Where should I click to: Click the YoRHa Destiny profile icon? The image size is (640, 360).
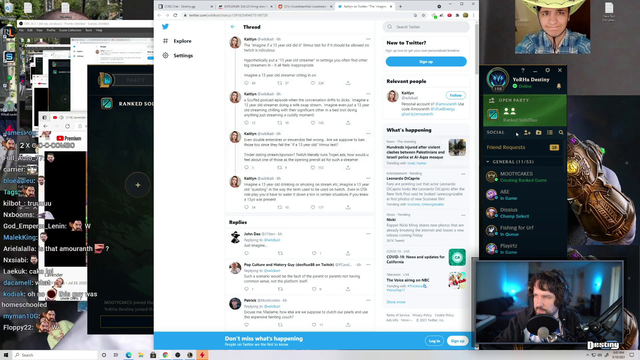[x=498, y=79]
